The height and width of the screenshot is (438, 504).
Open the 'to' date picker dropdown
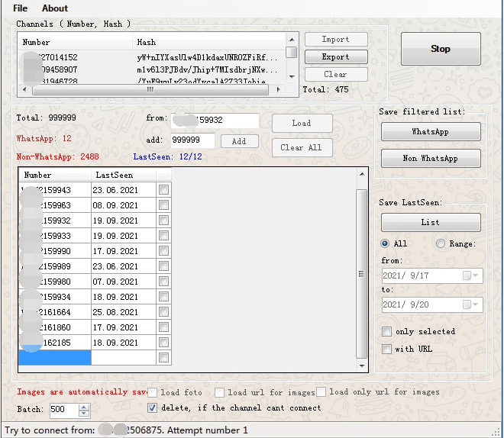click(475, 304)
